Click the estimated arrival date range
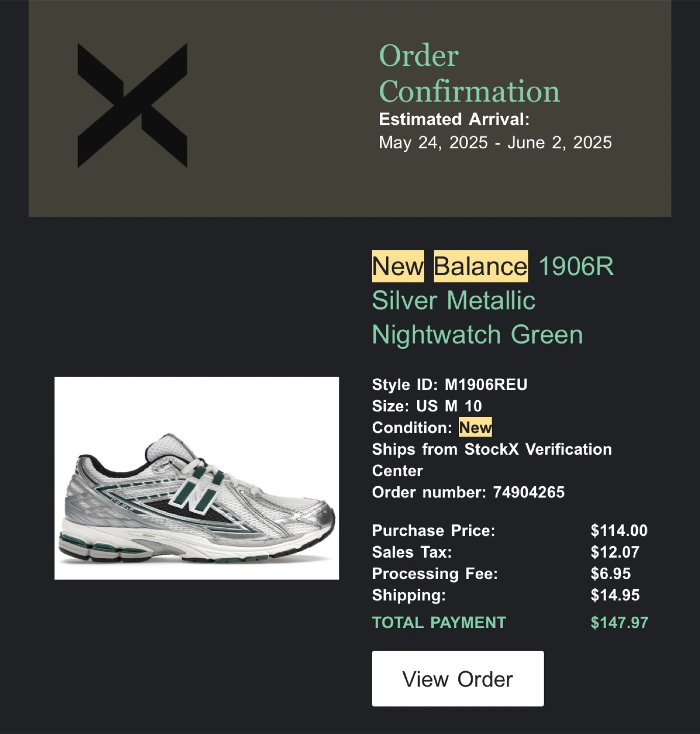Screen dimensions: 700x734 pos(495,142)
